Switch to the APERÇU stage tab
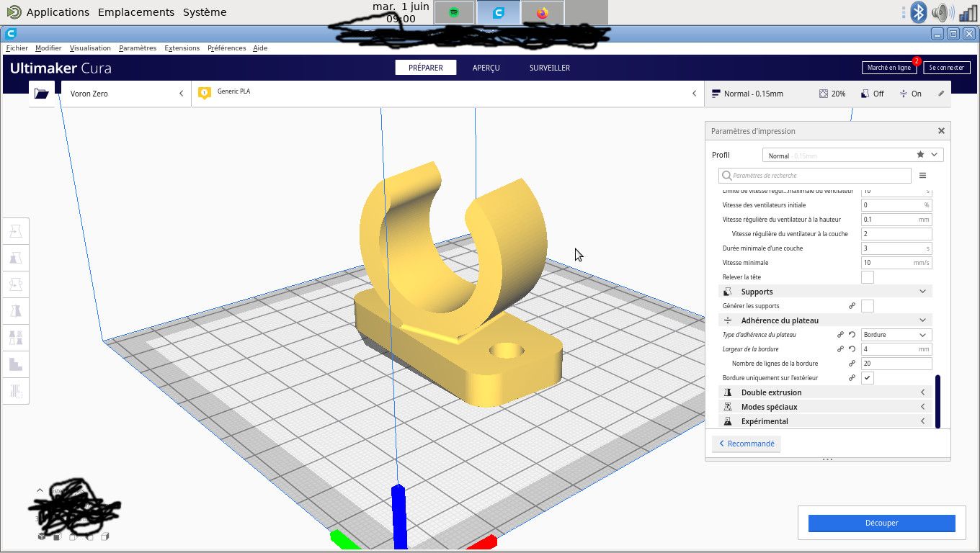This screenshot has height=553, width=980. coord(486,68)
